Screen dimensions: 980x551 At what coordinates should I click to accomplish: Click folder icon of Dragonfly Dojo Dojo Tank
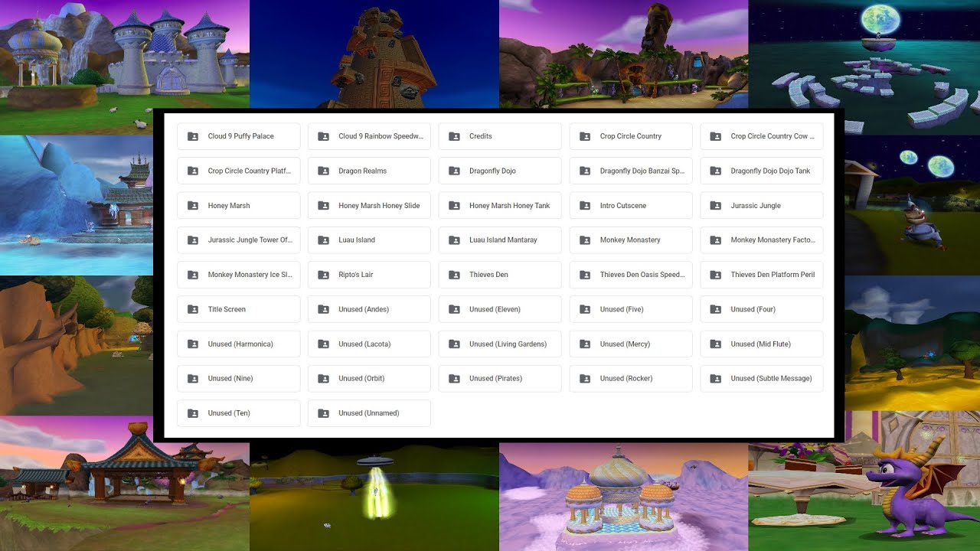(716, 171)
